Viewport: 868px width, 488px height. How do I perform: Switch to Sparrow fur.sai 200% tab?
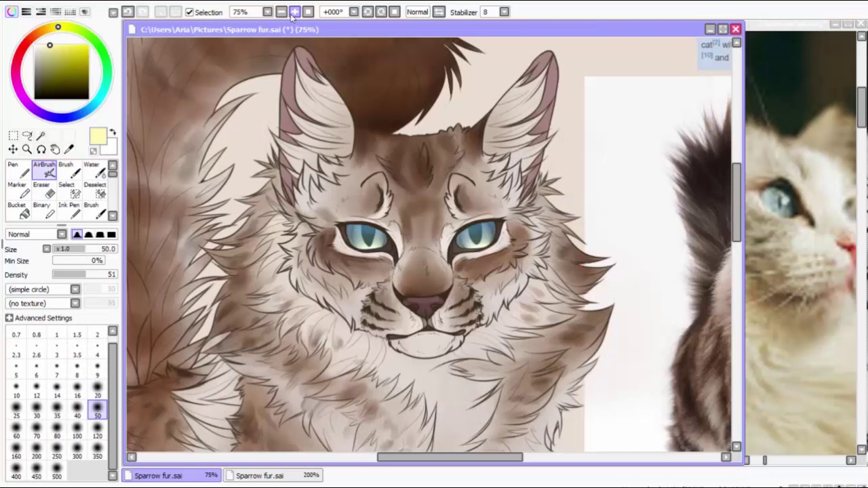(x=273, y=476)
